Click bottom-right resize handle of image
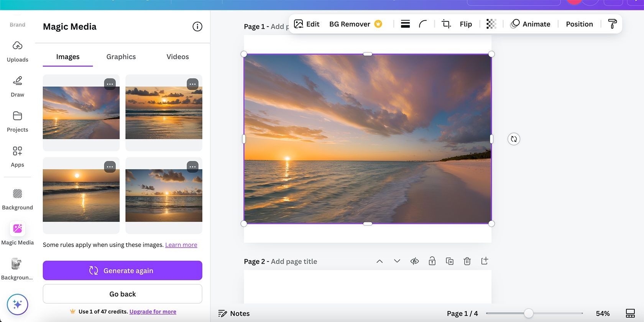Image resolution: width=644 pixels, height=322 pixels. (x=491, y=223)
